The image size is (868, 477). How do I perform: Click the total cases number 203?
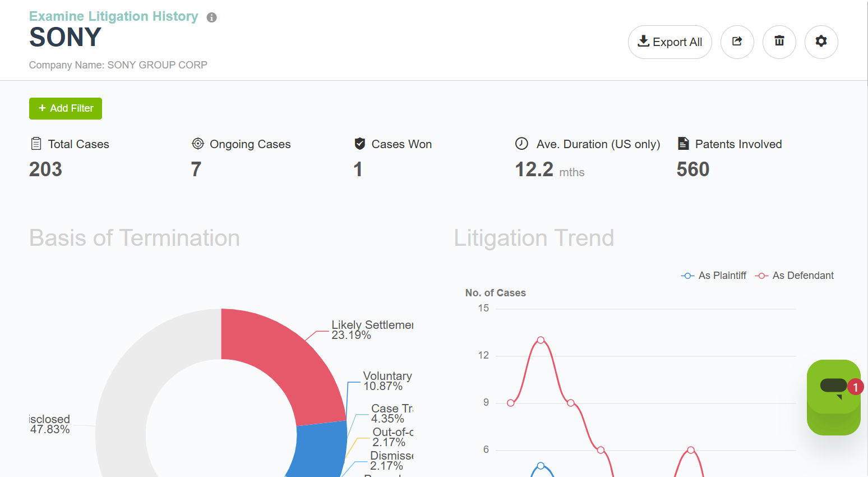click(45, 169)
